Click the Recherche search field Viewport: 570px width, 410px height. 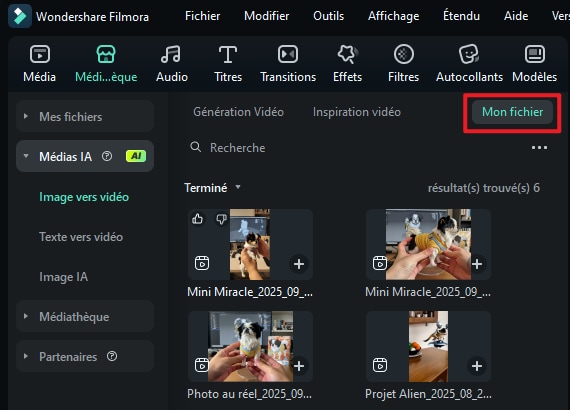click(356, 148)
